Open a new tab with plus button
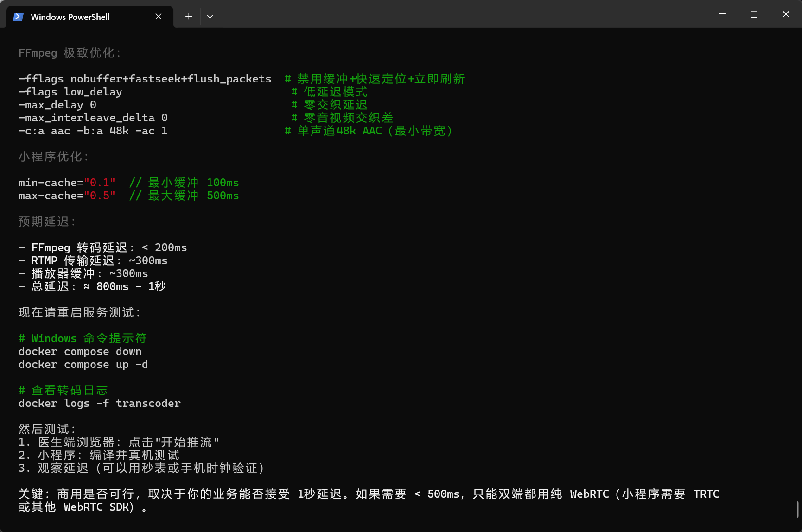Image resolution: width=802 pixels, height=532 pixels. click(x=189, y=17)
